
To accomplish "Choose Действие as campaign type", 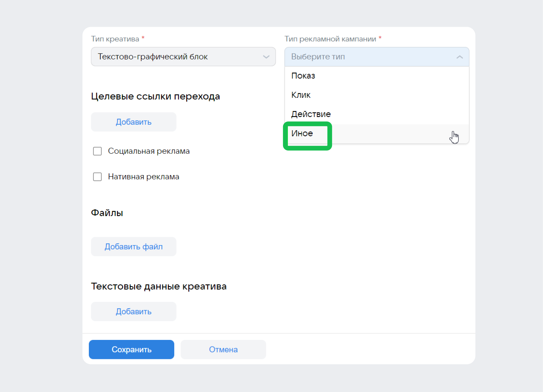I will pyautogui.click(x=311, y=114).
